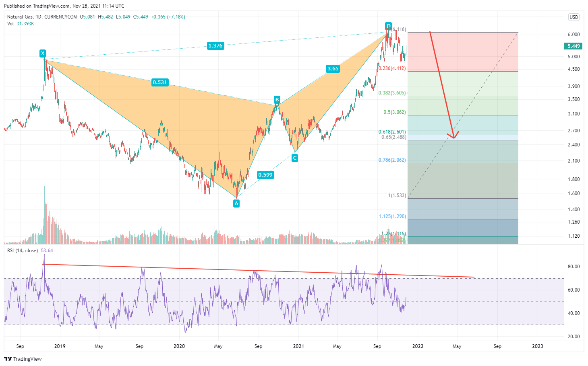
Task: Click the current price tag 5.449
Action: tap(574, 46)
